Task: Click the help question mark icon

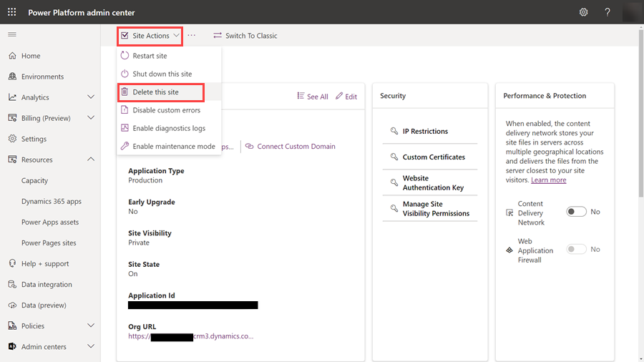Action: 607,12
